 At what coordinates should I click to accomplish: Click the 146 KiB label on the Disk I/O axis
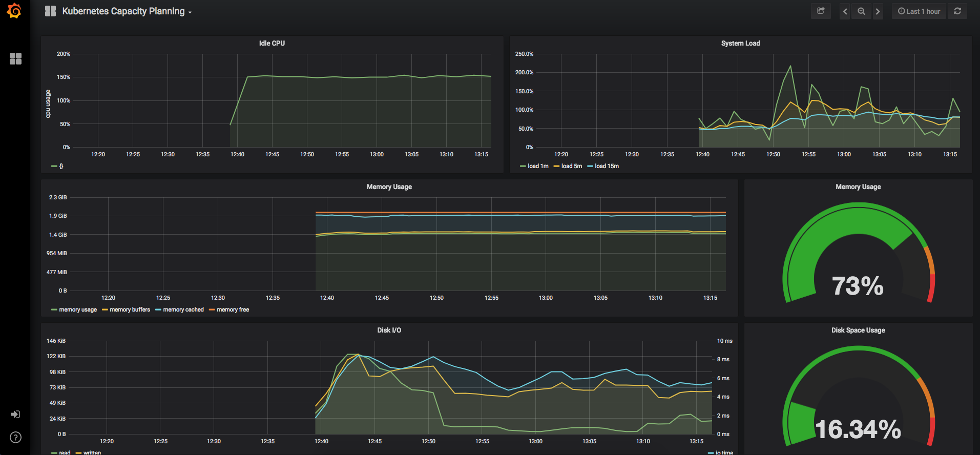pos(56,341)
